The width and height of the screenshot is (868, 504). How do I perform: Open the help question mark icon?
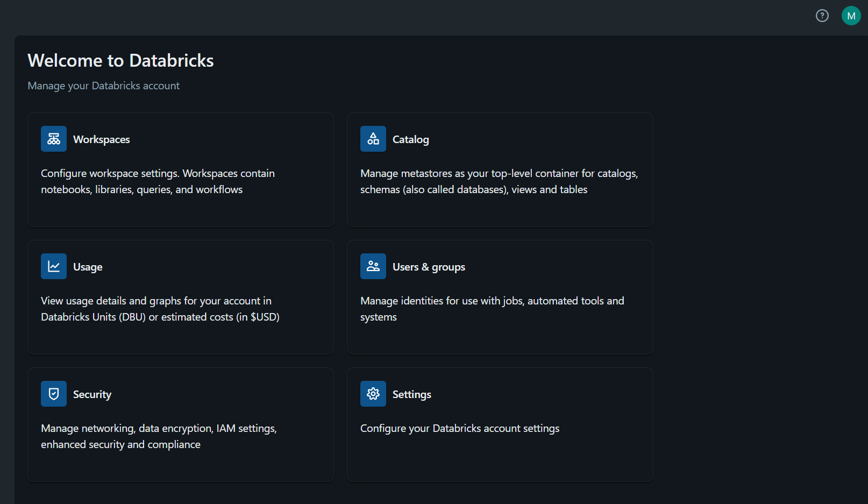pos(822,16)
